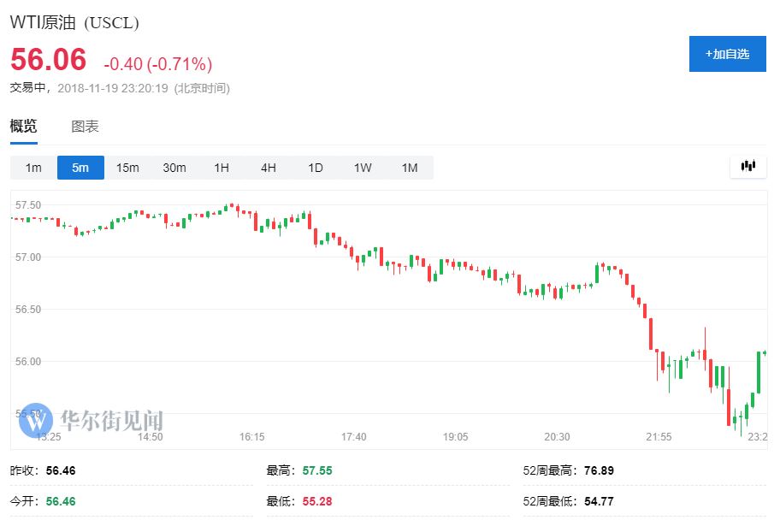Viewport: 780px width, 532px height.
Task: Select the 1m timeframe
Action: point(33,168)
